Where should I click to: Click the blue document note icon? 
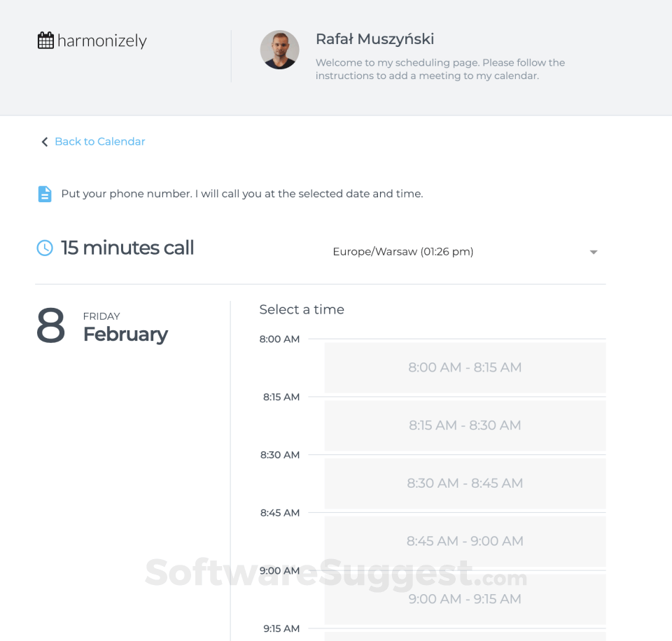pos(45,194)
